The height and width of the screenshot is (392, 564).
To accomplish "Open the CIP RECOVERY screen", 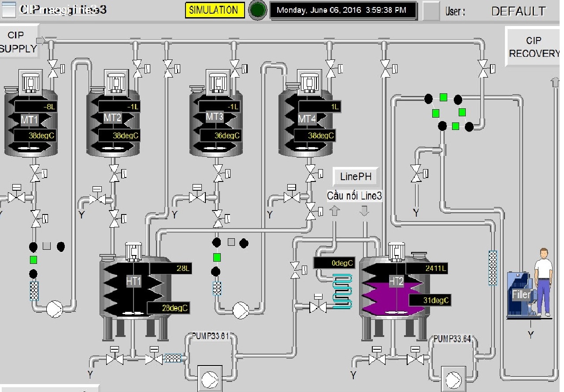I will coord(534,47).
